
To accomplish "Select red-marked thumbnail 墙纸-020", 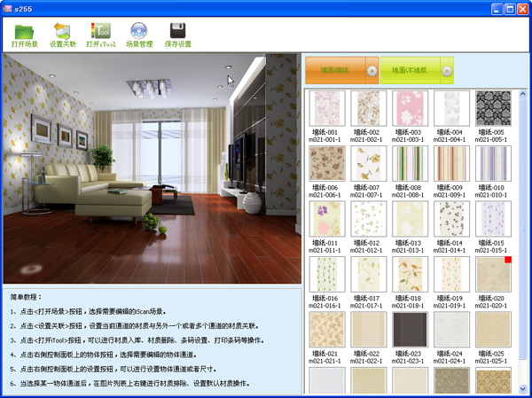I will [x=493, y=274].
